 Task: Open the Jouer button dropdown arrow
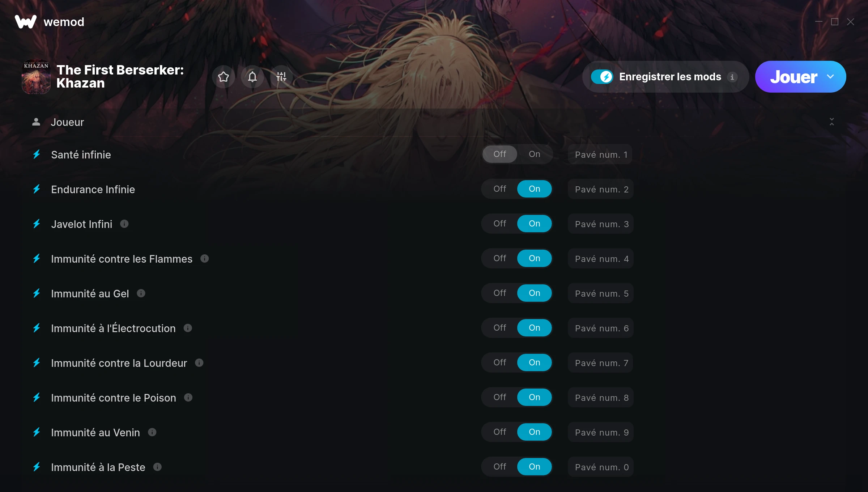(x=830, y=77)
